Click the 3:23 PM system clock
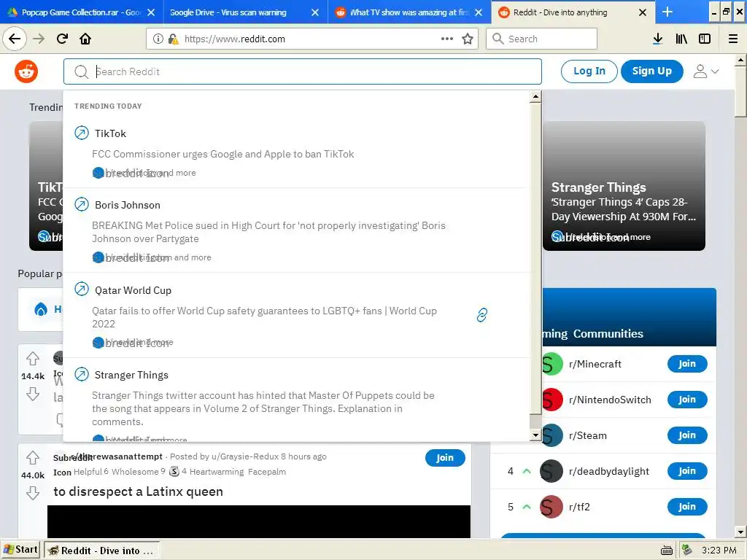The height and width of the screenshot is (560, 747). (719, 551)
